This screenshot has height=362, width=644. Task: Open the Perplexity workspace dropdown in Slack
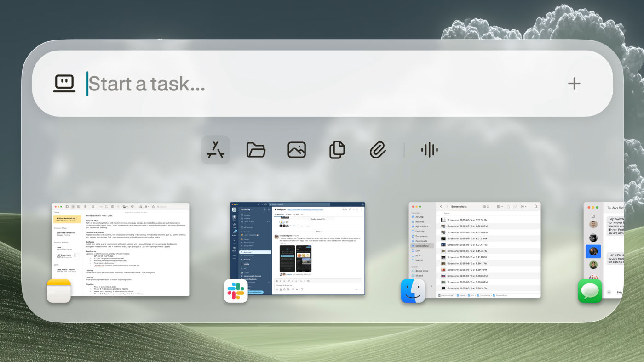tap(247, 209)
